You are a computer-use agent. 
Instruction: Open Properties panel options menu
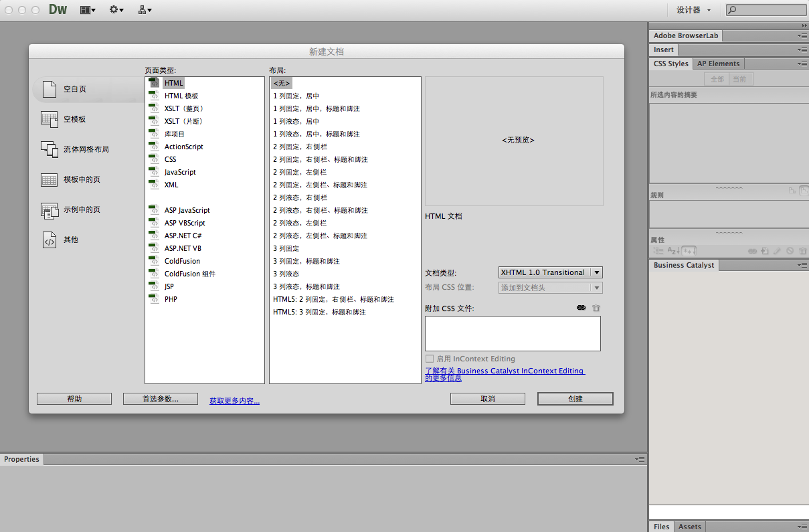click(640, 459)
